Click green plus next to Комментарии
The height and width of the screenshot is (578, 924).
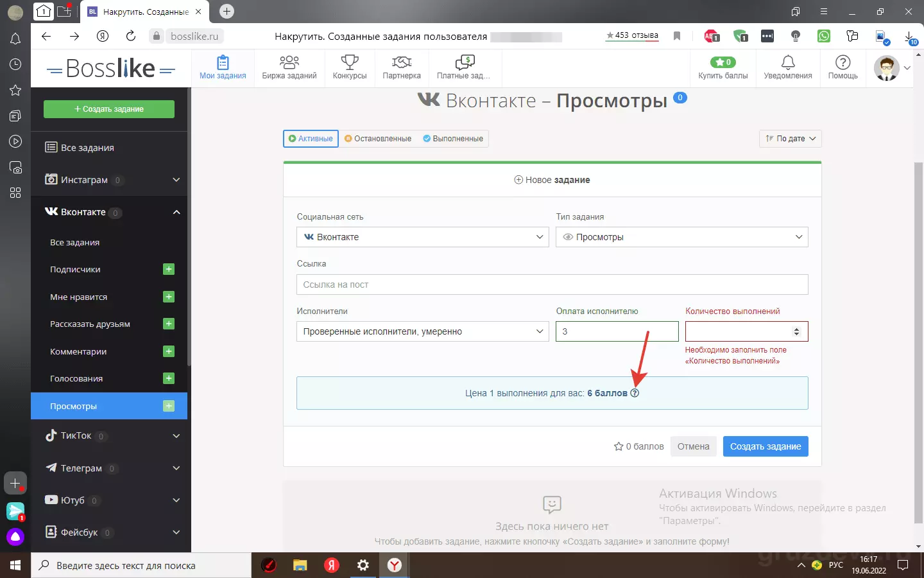pos(169,351)
